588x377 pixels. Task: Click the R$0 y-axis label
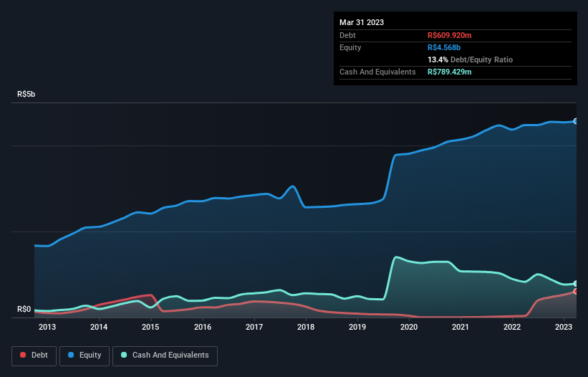(x=24, y=310)
